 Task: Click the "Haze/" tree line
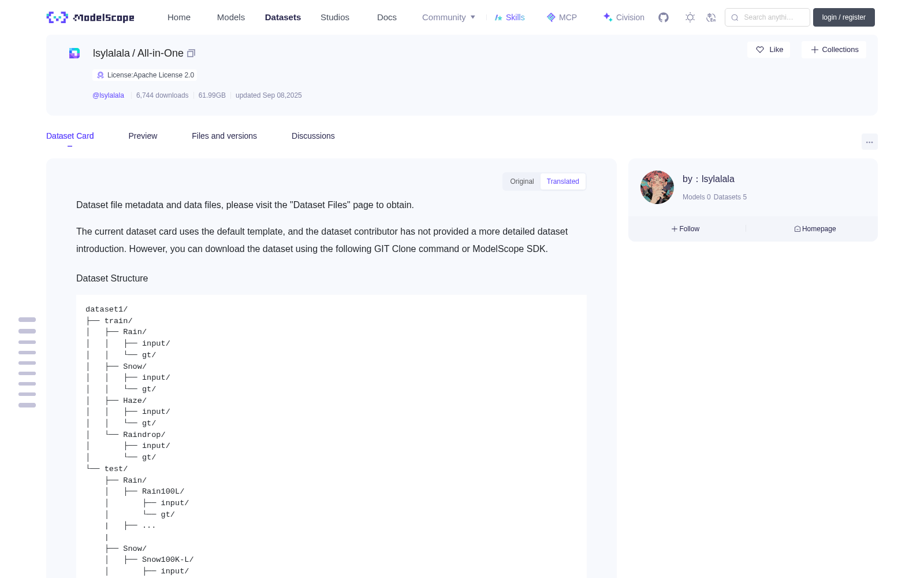tap(135, 401)
